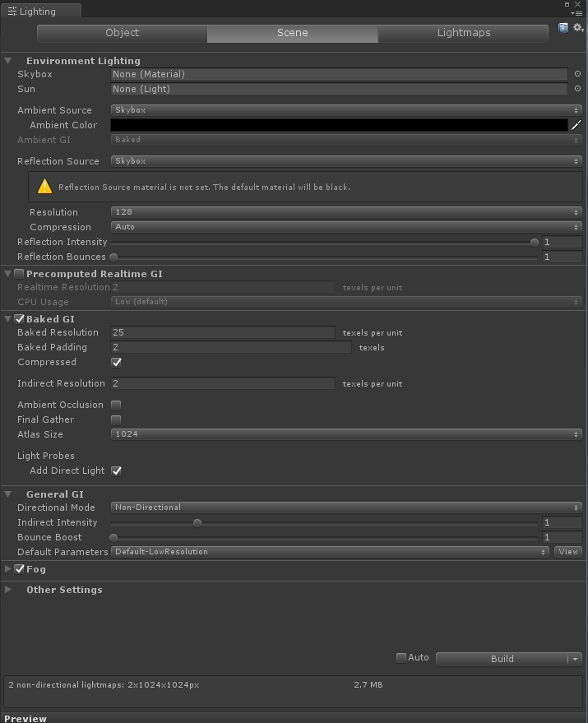The image size is (588, 723).
Task: Click View button beside Default Parameters
Action: (x=568, y=552)
